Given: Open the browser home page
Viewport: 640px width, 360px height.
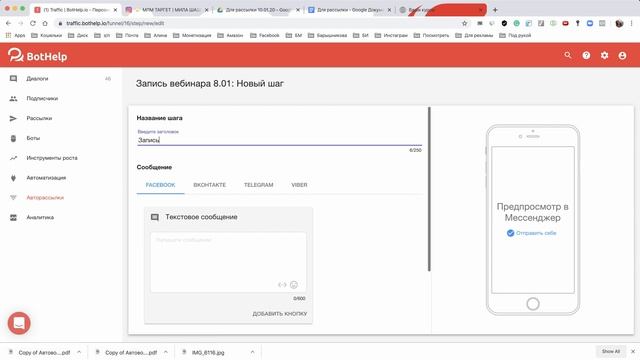Looking at the screenshot, I should point(45,23).
